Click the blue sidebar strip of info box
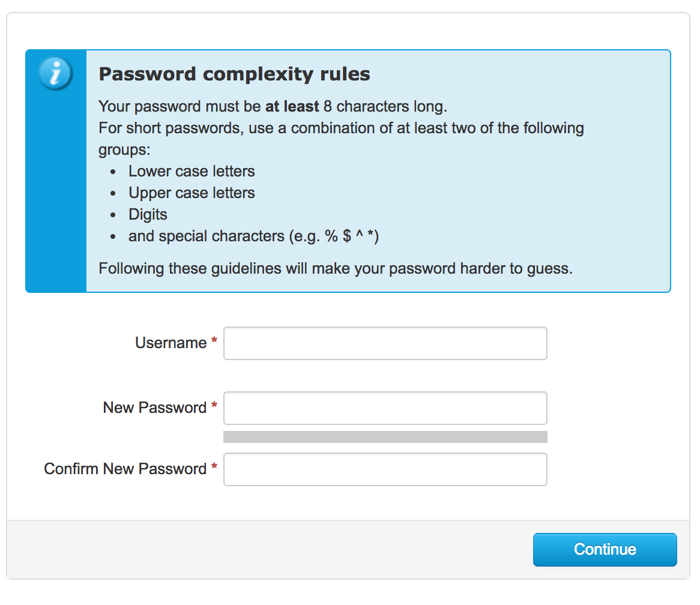The width and height of the screenshot is (700, 605). tap(56, 171)
